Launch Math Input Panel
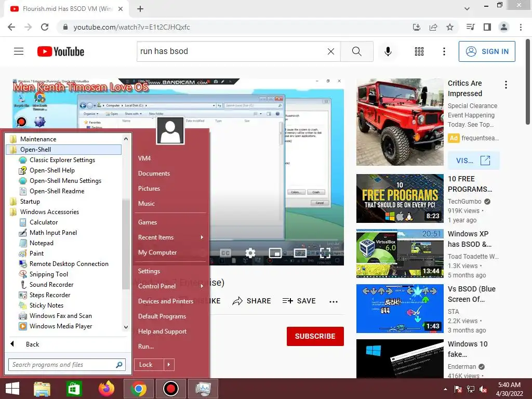Image resolution: width=532 pixels, height=399 pixels. pos(53,233)
